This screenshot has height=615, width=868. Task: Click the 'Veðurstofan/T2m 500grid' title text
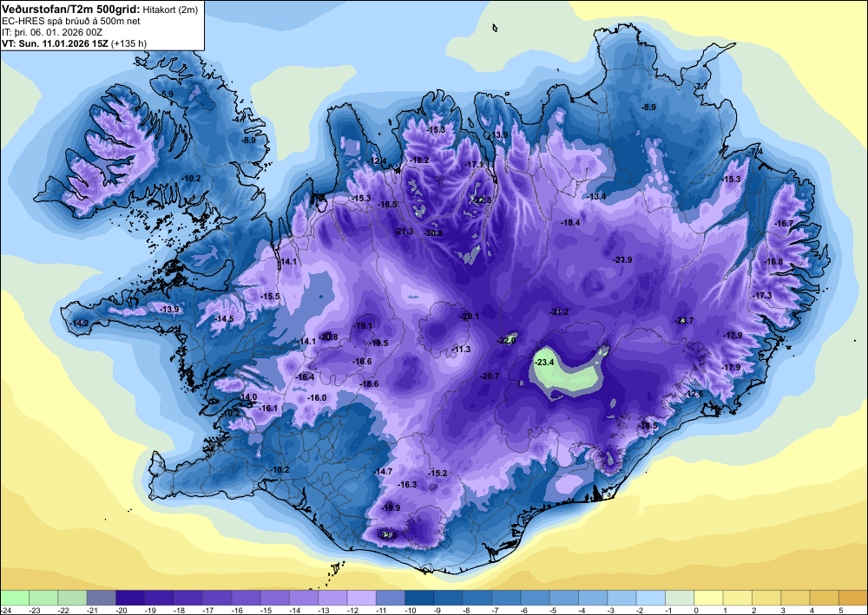pyautogui.click(x=70, y=9)
